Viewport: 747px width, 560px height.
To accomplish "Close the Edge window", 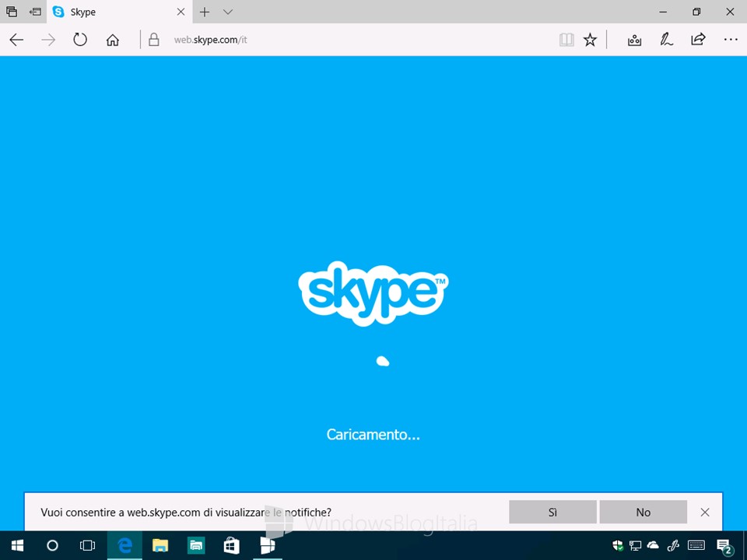I will point(730,12).
